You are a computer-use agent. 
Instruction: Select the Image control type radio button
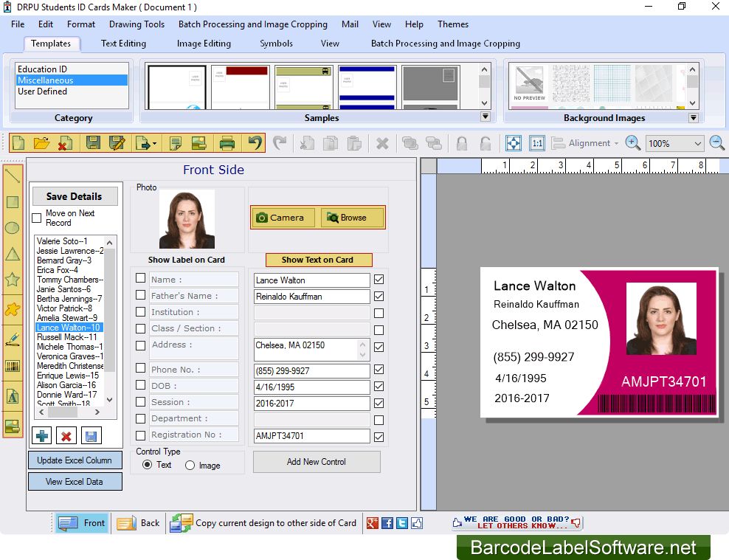pyautogui.click(x=190, y=466)
